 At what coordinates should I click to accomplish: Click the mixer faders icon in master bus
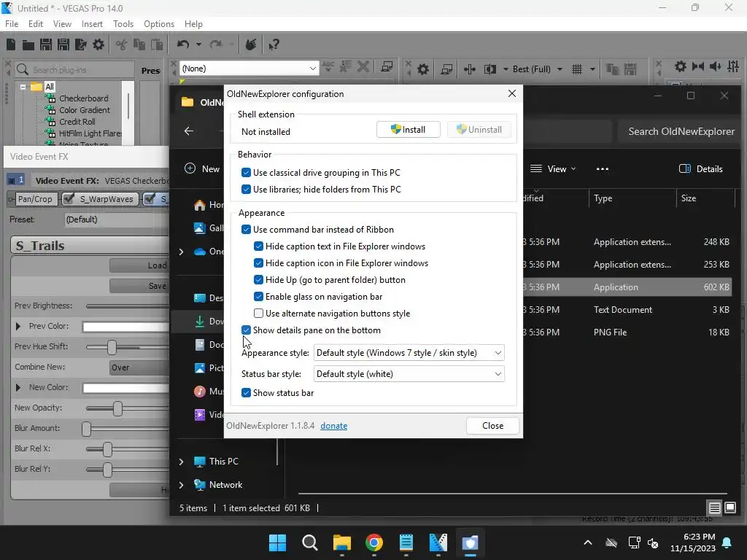[733, 66]
